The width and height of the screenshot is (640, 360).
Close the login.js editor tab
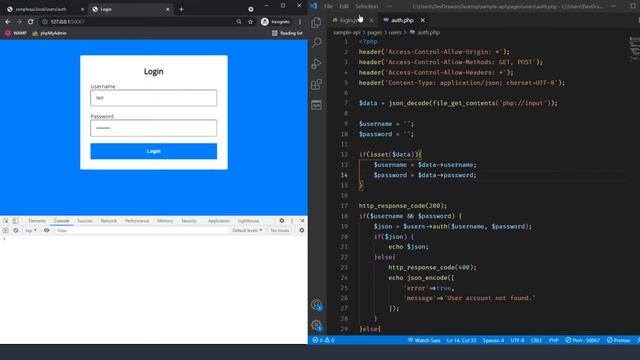click(x=371, y=20)
